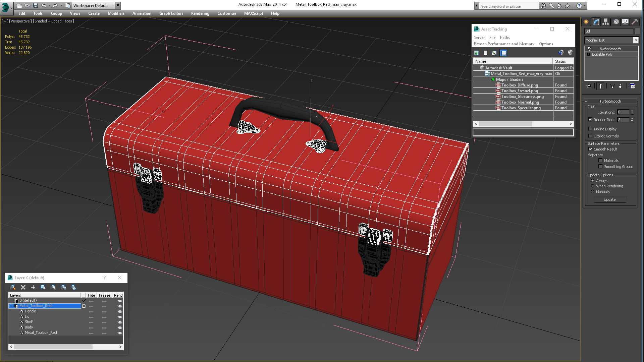Open the Modifier List dropdown

[636, 40]
